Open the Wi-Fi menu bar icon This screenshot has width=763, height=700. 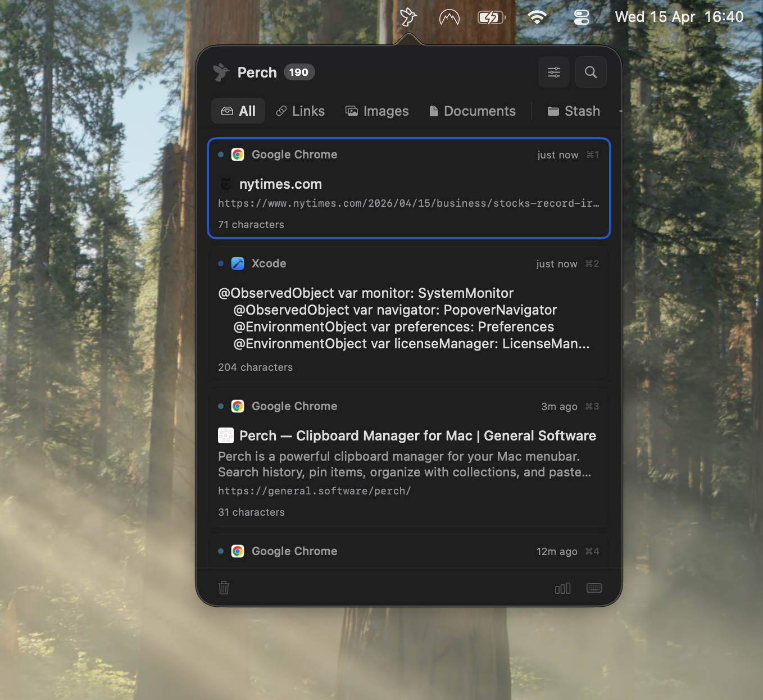tap(538, 17)
